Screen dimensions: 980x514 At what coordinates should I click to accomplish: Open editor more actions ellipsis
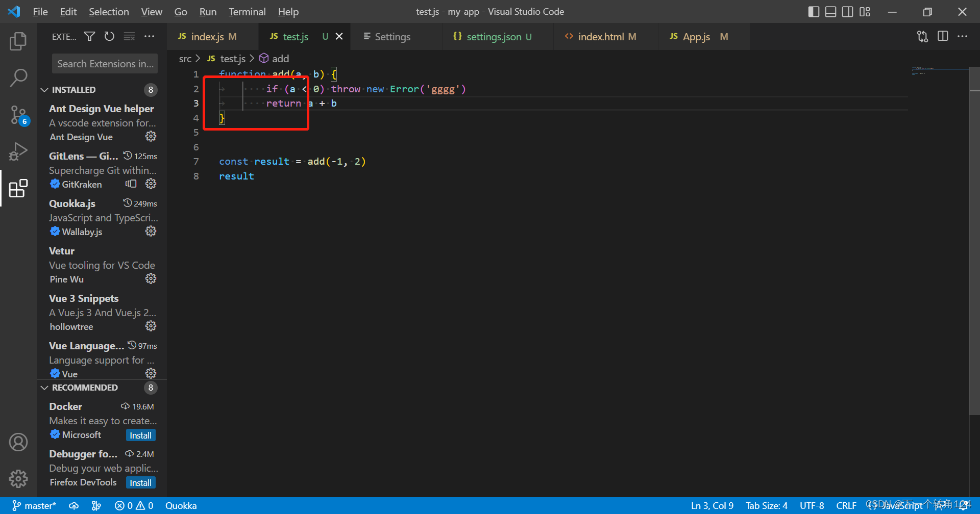click(962, 37)
